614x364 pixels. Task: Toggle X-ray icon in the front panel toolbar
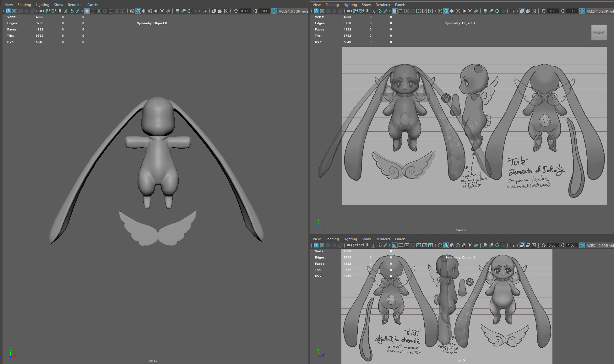tap(522, 11)
